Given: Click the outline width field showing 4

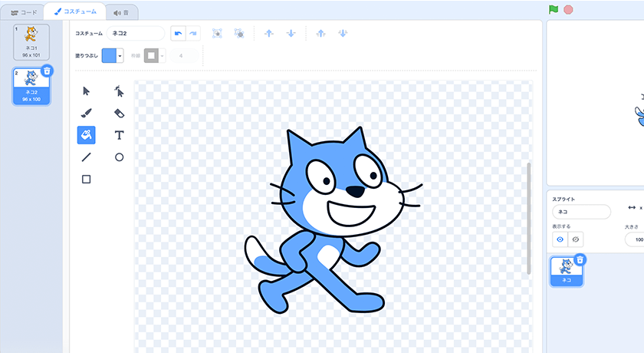Looking at the screenshot, I should click(x=184, y=55).
